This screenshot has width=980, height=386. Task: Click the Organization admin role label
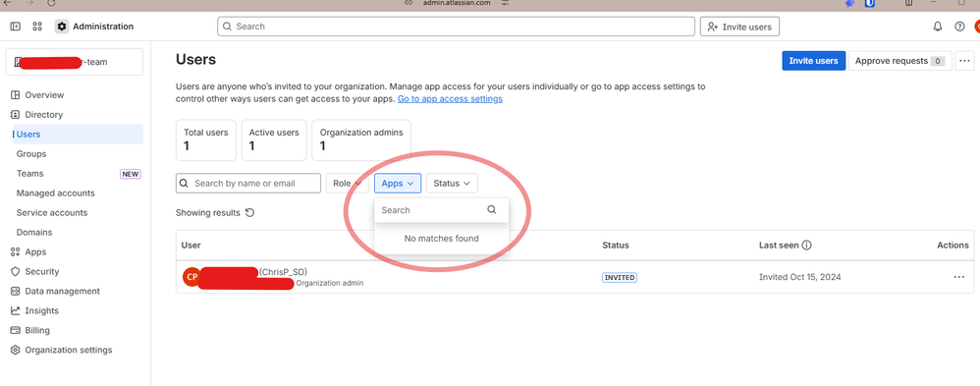(x=330, y=283)
